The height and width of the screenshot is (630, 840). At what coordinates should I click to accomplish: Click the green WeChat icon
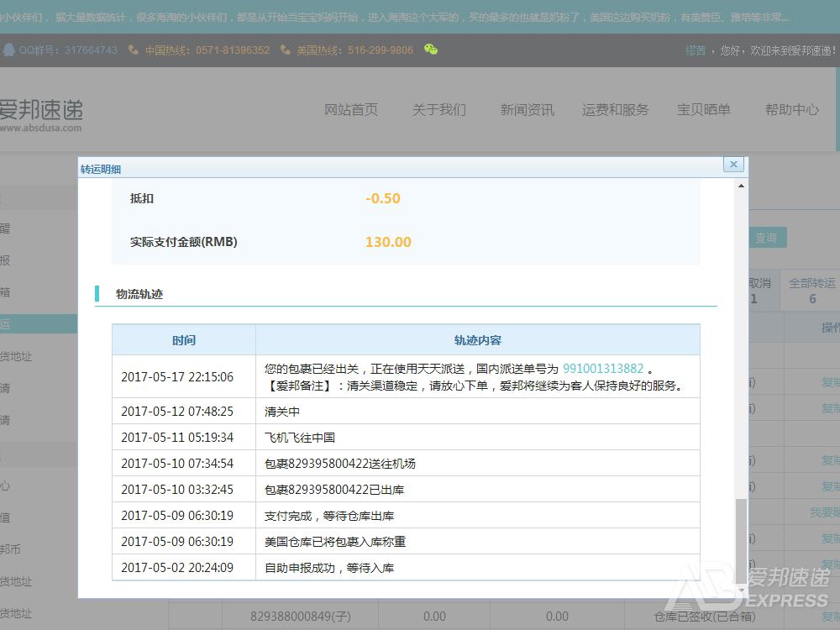431,50
